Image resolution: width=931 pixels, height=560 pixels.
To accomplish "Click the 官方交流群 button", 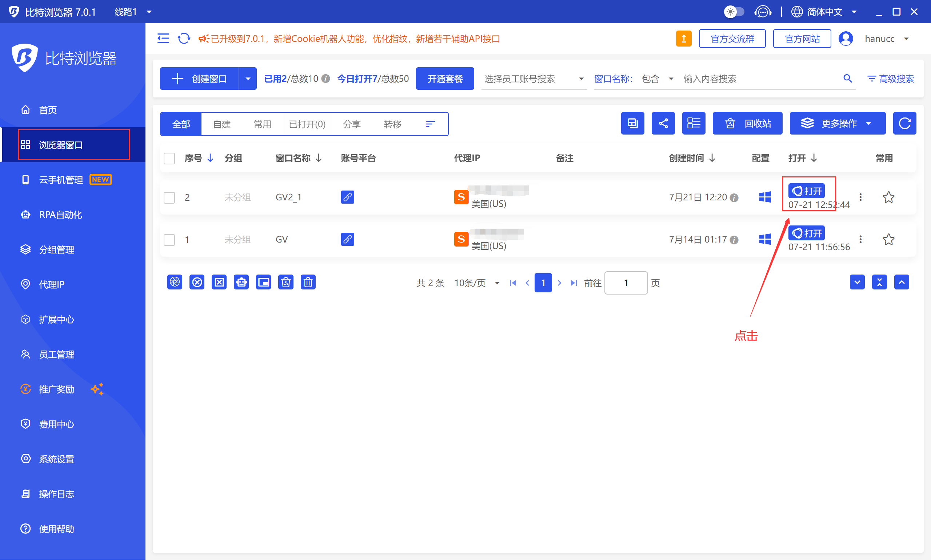I will pos(732,39).
